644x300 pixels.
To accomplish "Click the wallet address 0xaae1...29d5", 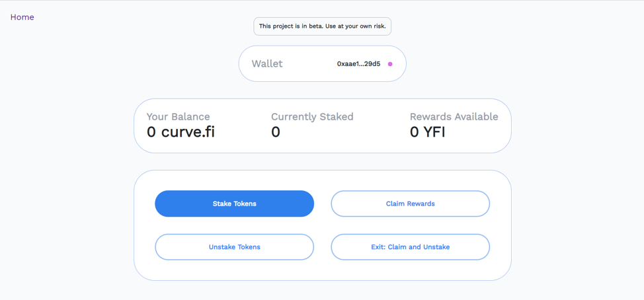I will click(x=358, y=64).
